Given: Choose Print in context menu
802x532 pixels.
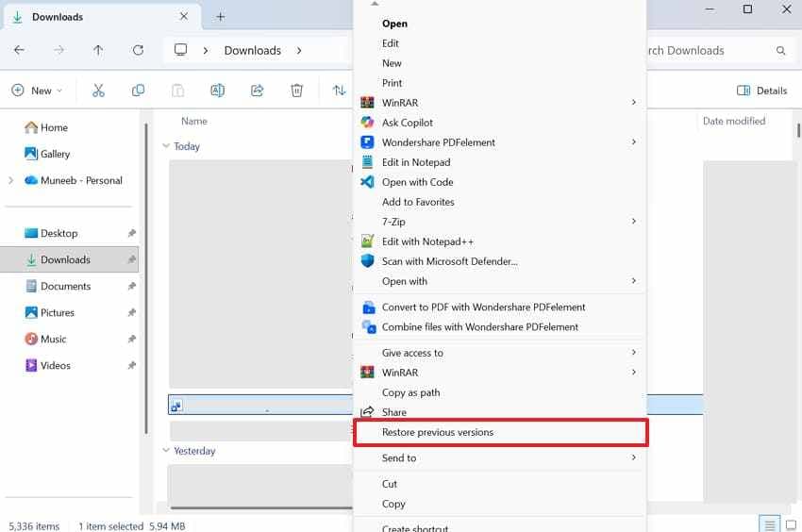Looking at the screenshot, I should [x=501, y=83].
